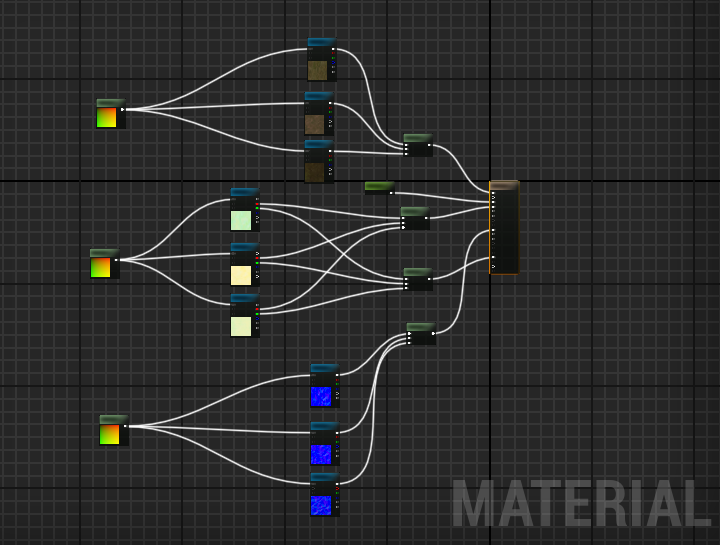This screenshot has height=545, width=720.
Task: Click the small bright green constant node
Action: coord(378,187)
